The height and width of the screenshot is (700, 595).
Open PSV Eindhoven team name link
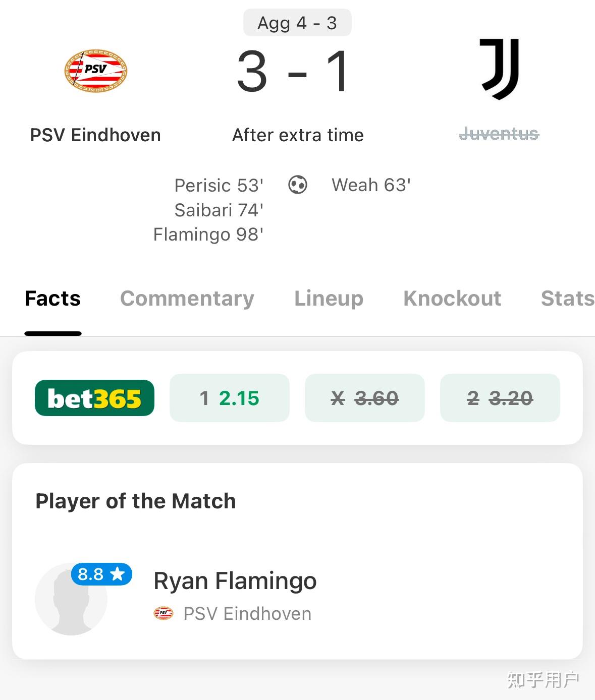pyautogui.click(x=95, y=135)
